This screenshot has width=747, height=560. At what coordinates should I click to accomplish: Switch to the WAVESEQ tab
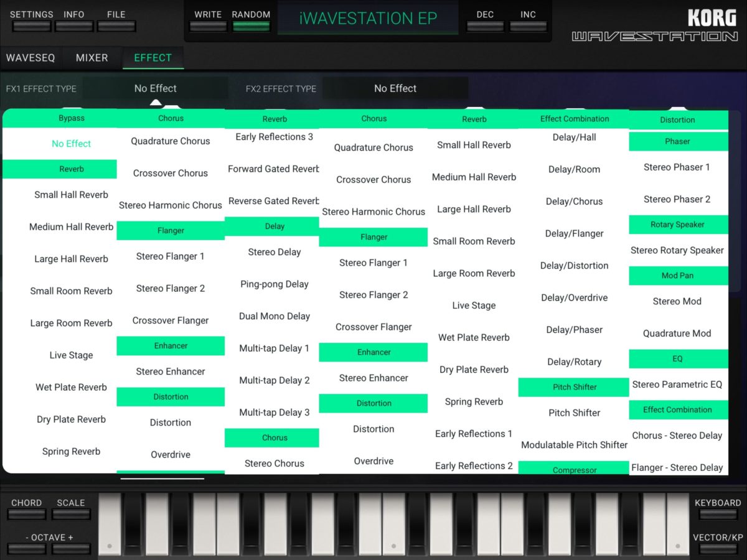coord(31,58)
